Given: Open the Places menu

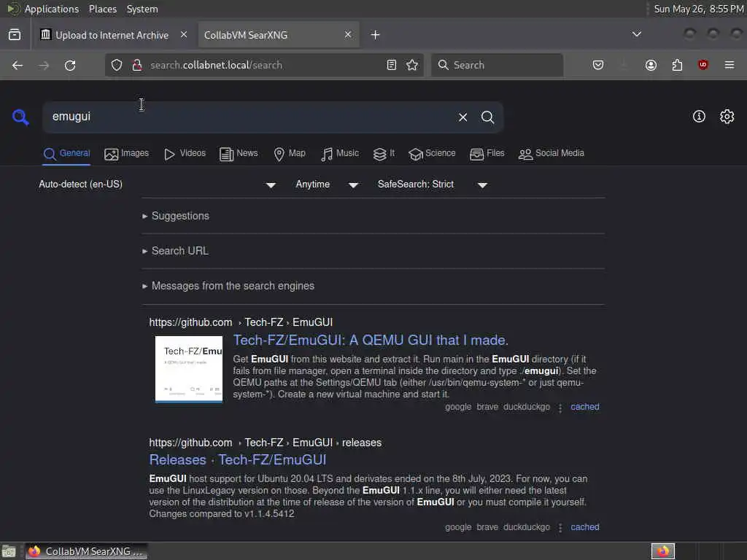Looking at the screenshot, I should (103, 9).
